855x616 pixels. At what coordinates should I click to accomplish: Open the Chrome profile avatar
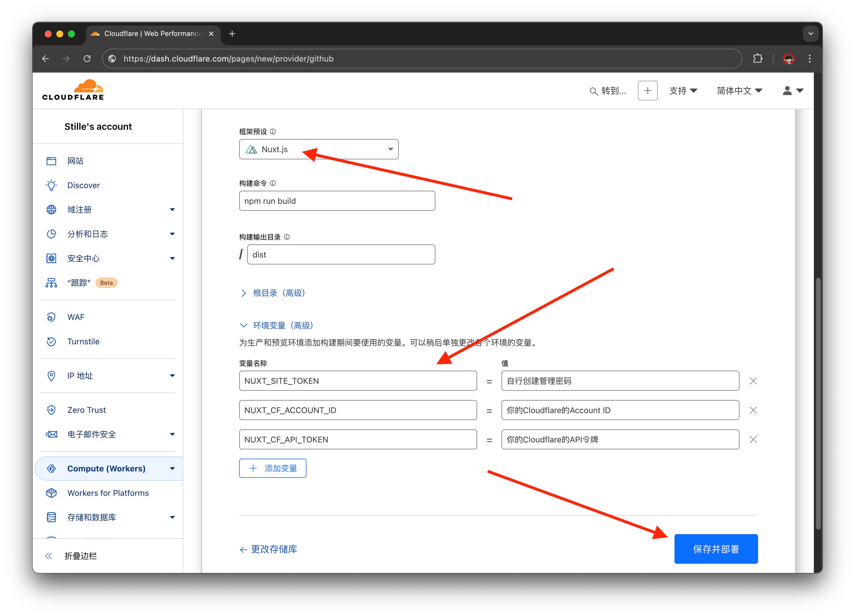tap(789, 58)
